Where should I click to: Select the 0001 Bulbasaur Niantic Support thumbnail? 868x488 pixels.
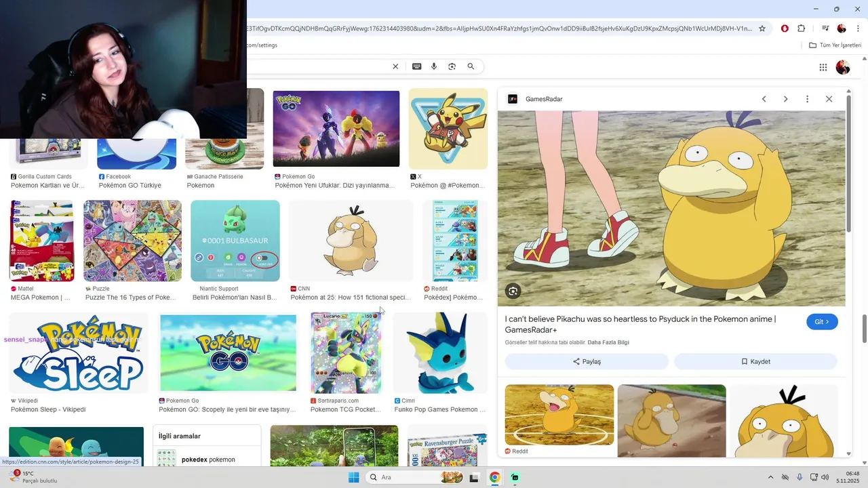point(235,241)
